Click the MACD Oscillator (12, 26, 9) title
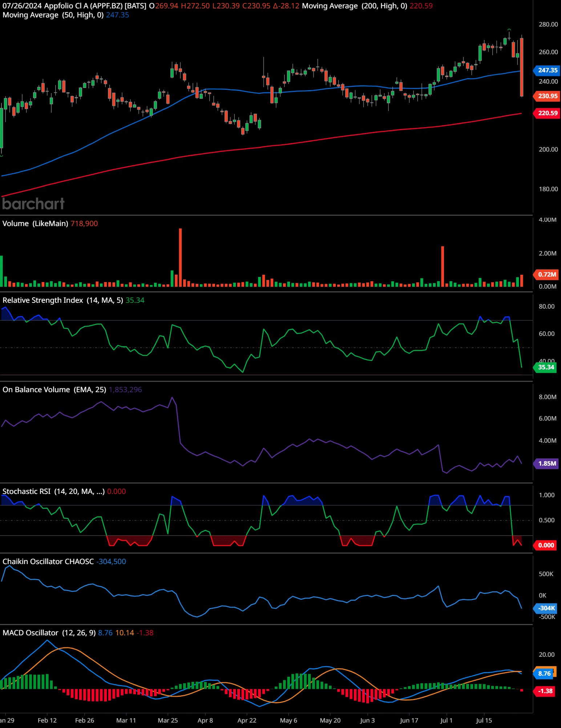This screenshot has width=561, height=728. (x=49, y=633)
